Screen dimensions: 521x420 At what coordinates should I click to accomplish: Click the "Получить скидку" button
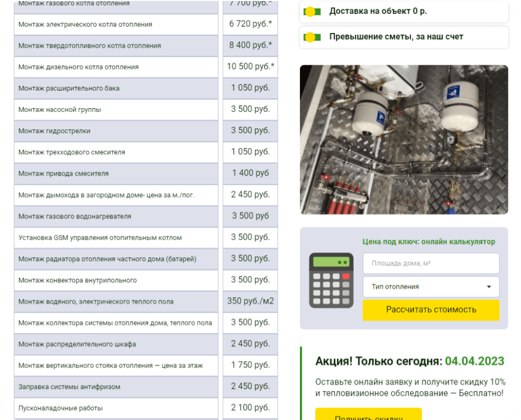(368, 416)
